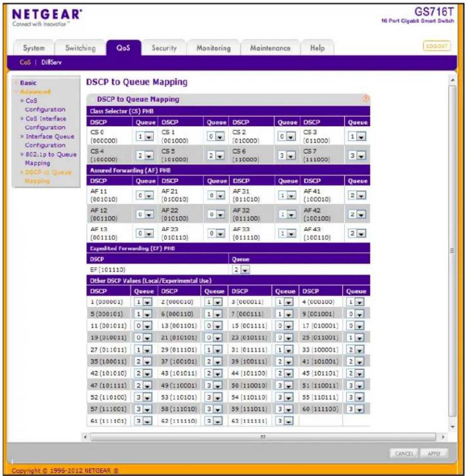Go to the Monitoring tab
467x476 pixels.
pos(214,48)
